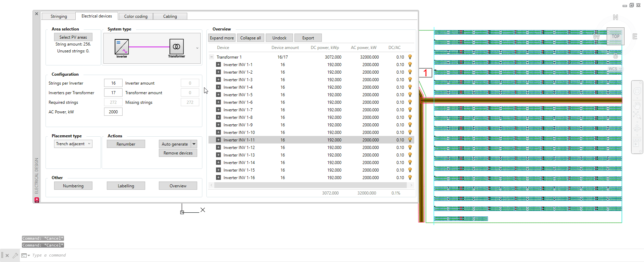Click the Expand more button
This screenshot has height=262, width=644.
[222, 38]
